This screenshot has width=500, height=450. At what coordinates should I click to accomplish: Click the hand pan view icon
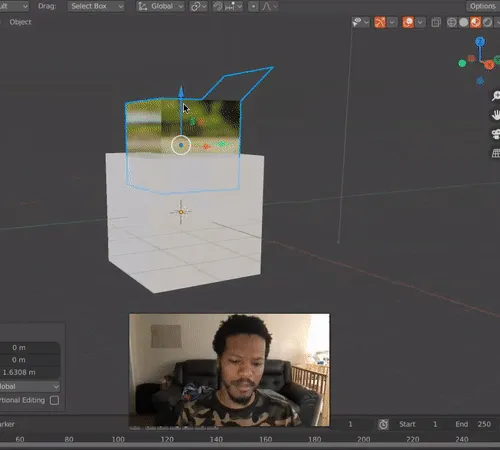point(496,115)
